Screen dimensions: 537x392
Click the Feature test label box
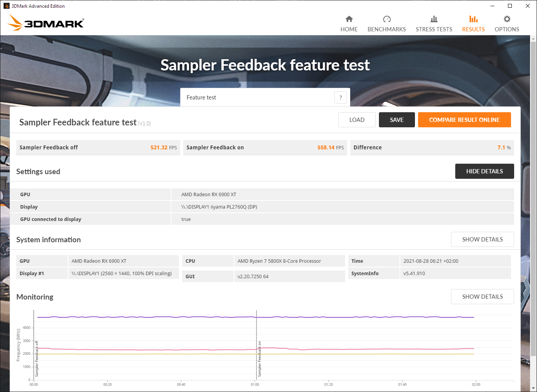[x=265, y=98]
